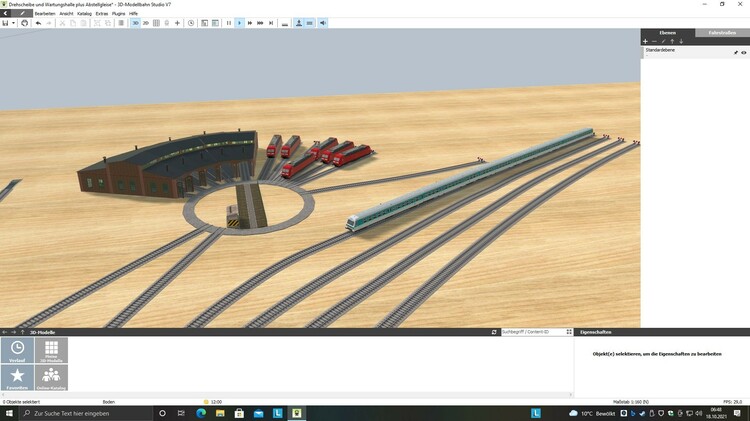Open the Ansicht menu
The image size is (750, 421).
coord(66,13)
